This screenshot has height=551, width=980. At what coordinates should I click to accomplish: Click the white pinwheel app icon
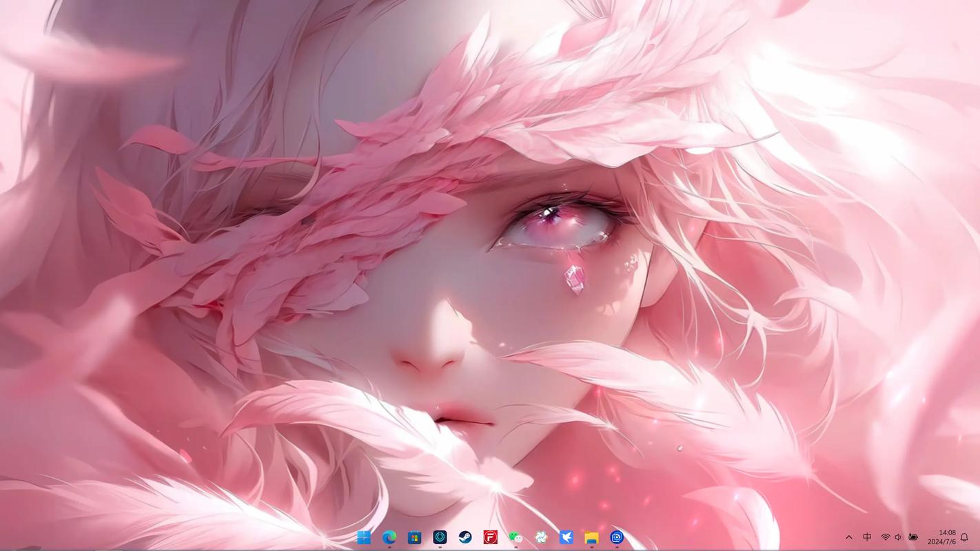541,537
